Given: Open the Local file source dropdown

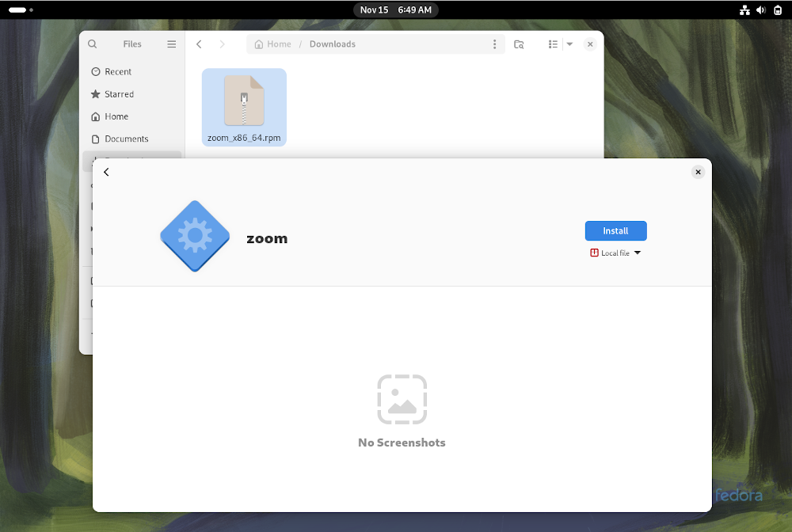Looking at the screenshot, I should pyautogui.click(x=615, y=252).
